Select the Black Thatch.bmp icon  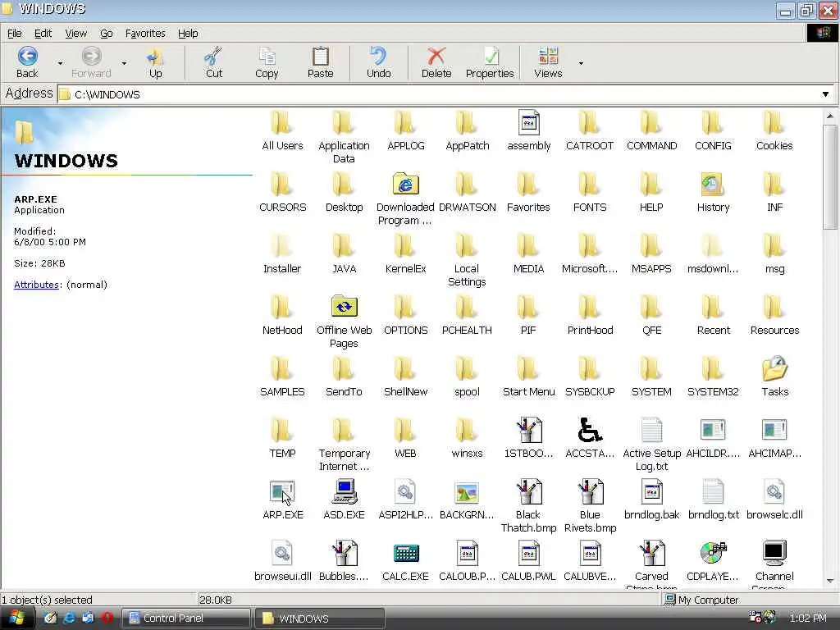pyautogui.click(x=528, y=492)
